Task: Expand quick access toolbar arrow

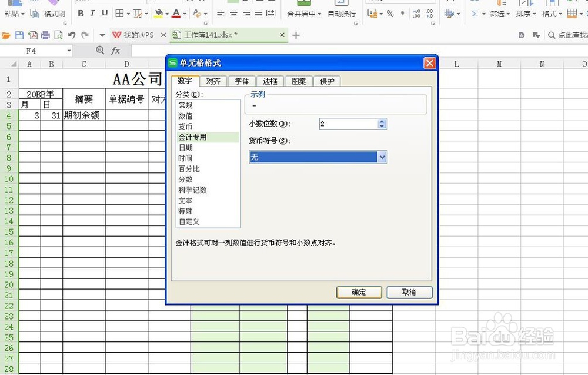Action: (x=102, y=35)
